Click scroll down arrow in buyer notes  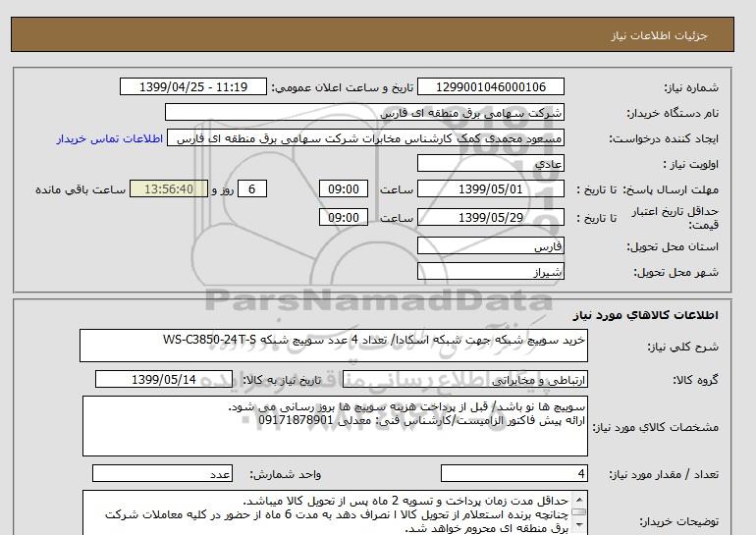tap(579, 525)
